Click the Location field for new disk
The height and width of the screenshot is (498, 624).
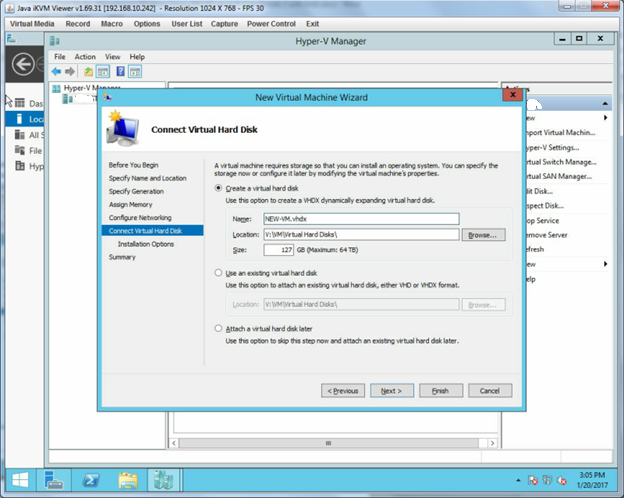[x=361, y=234]
